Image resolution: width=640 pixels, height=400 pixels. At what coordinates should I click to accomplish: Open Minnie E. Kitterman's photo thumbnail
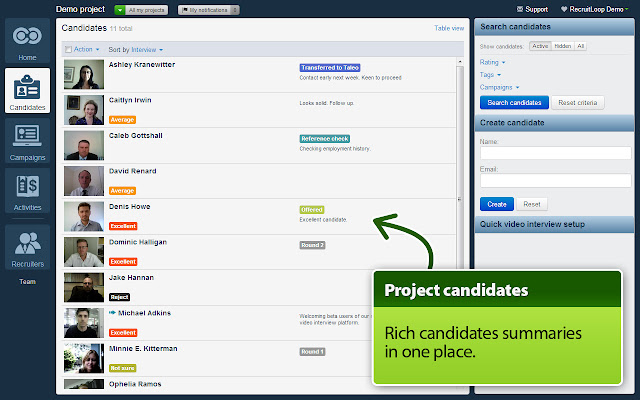(84, 358)
